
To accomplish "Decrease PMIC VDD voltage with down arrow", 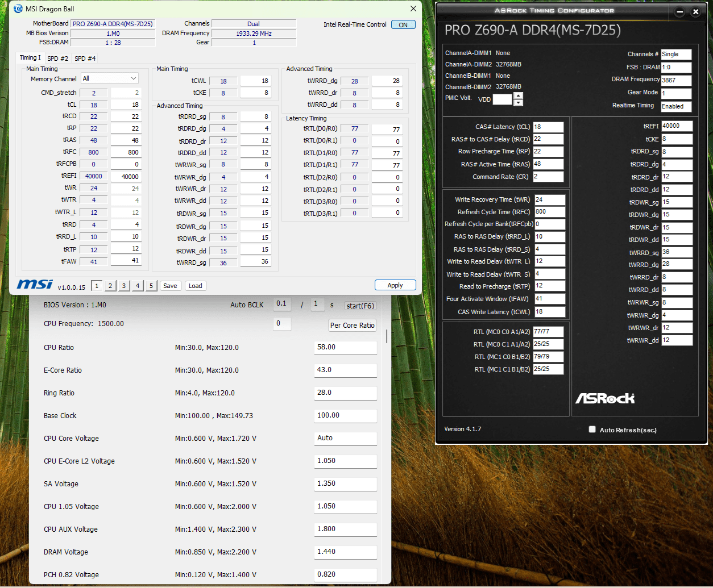I will coord(518,103).
